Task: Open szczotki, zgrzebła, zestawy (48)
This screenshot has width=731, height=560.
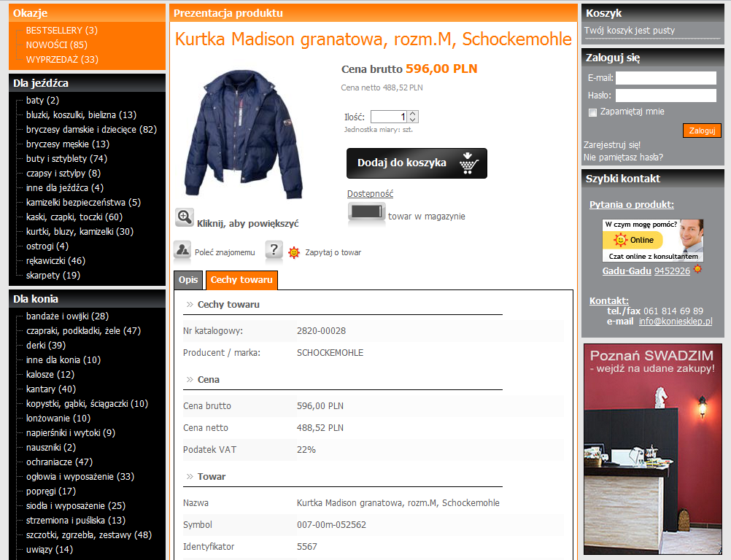Action: (x=88, y=534)
